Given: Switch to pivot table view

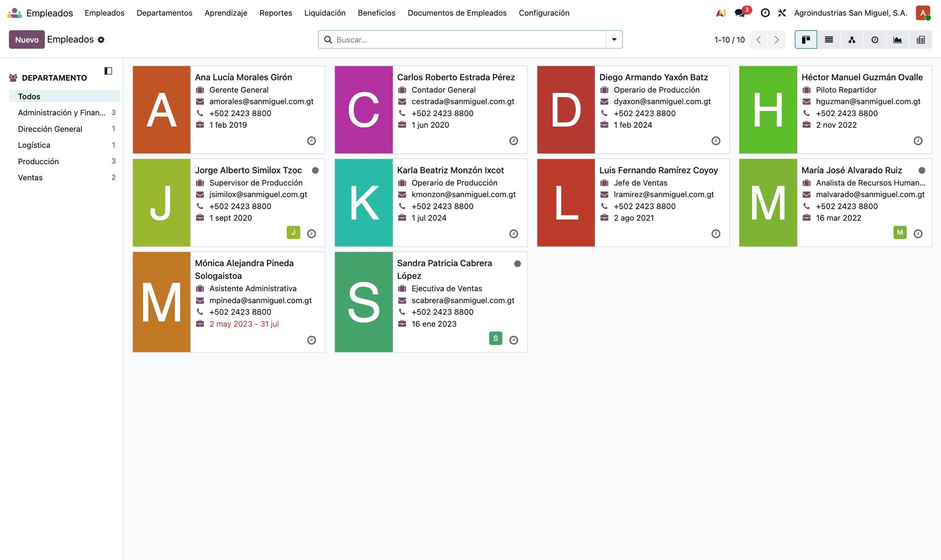Looking at the screenshot, I should [x=921, y=40].
